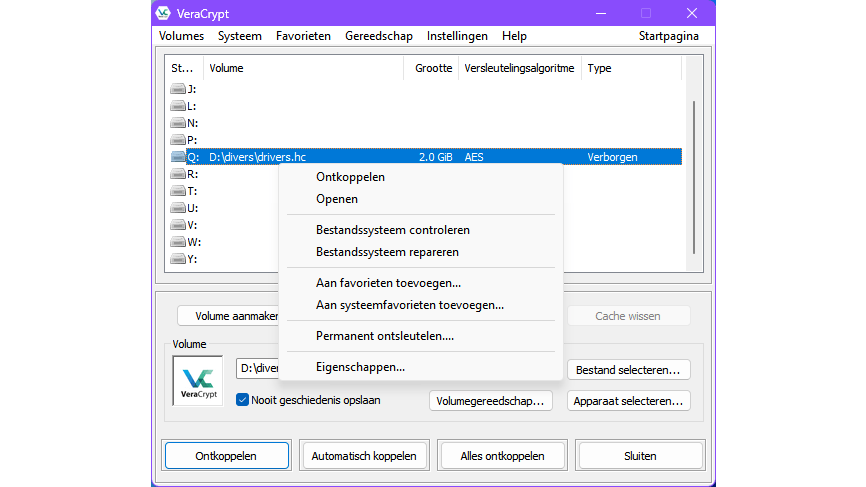Open the Gereedschap menu

[x=379, y=36]
